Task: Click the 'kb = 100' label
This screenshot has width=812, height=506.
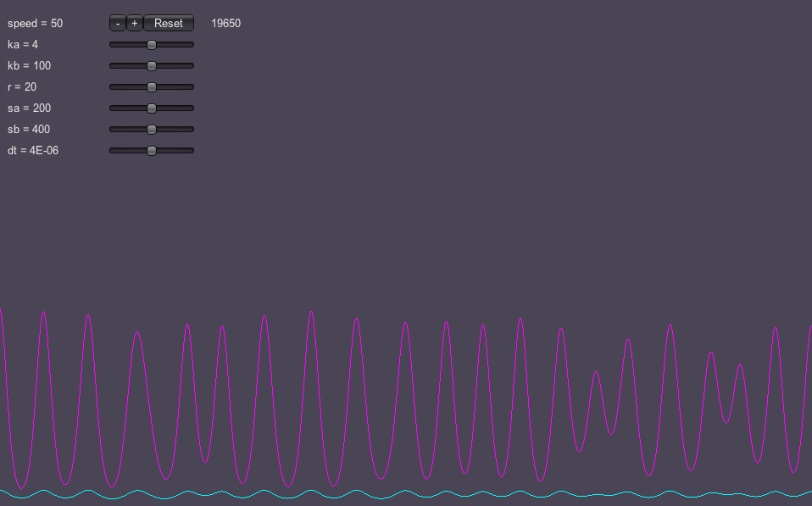Action: click(x=29, y=66)
